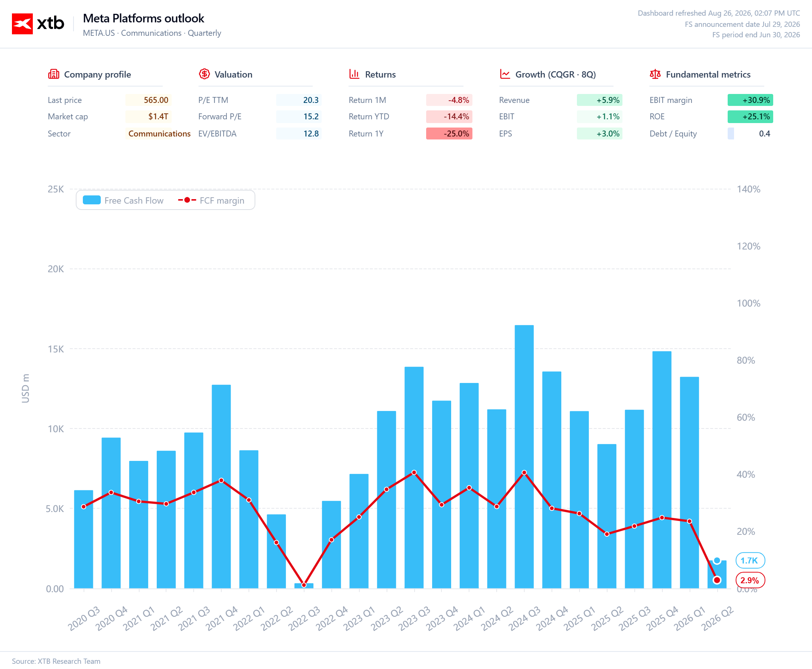This screenshot has height=669, width=812.
Task: Click the 2021 Q4 free cash flow bar
Action: 221,487
